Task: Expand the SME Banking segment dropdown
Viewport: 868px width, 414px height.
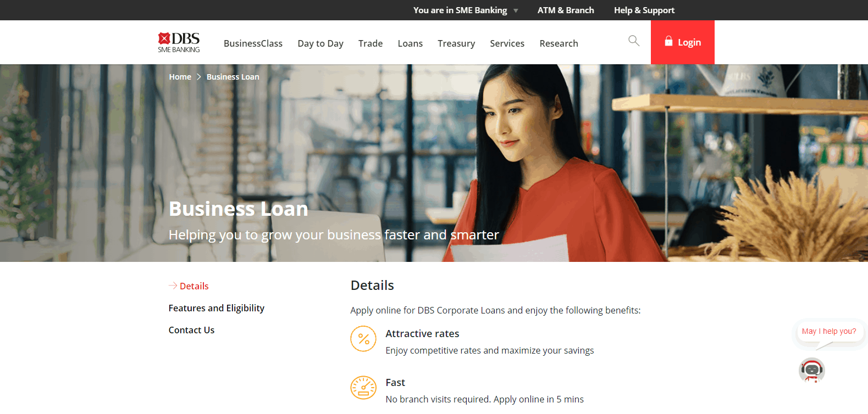Action: click(516, 10)
